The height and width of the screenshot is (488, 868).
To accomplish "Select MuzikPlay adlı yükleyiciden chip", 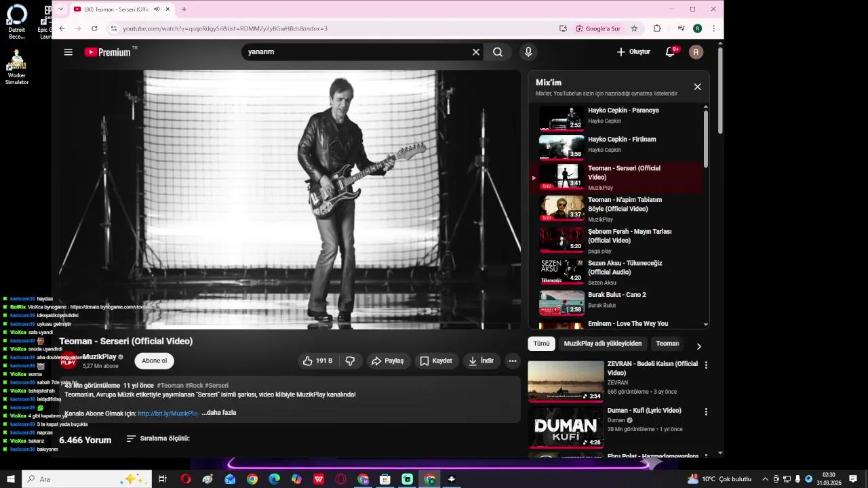I will point(603,344).
